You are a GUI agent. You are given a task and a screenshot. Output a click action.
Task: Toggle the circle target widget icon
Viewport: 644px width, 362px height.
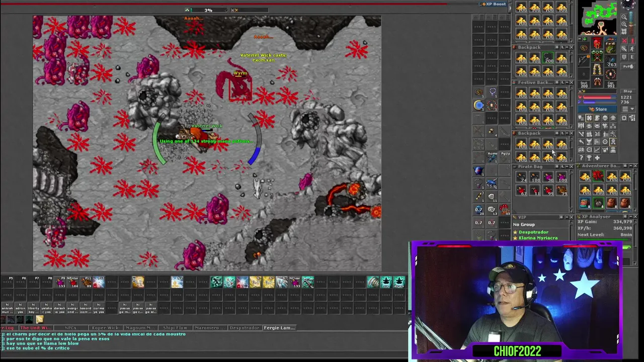605,141
